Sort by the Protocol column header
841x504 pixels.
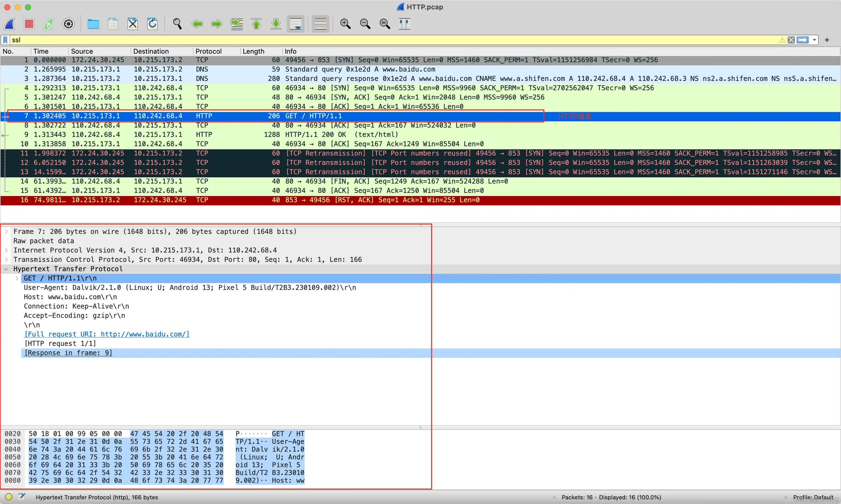pyautogui.click(x=208, y=51)
